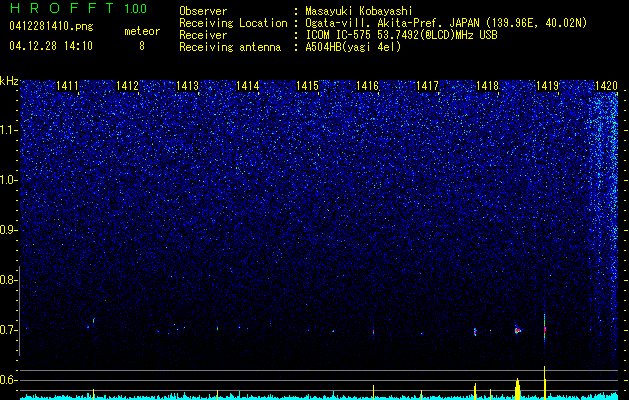Click the wide yellow intensity peak between 1418 and 1419
The image size is (629, 400).
517,389
